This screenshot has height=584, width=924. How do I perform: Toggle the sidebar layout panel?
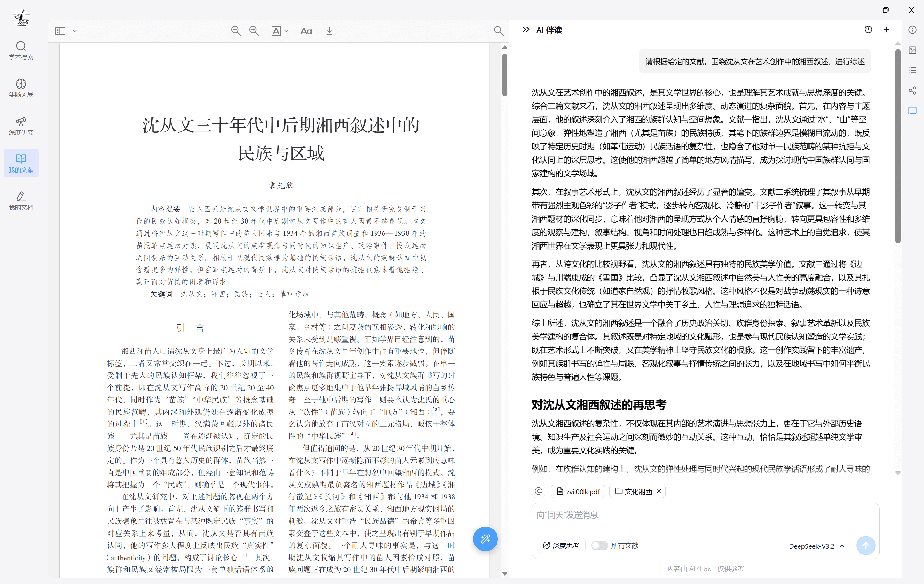(60, 31)
